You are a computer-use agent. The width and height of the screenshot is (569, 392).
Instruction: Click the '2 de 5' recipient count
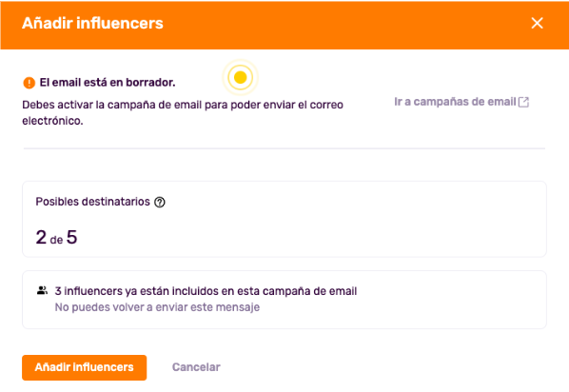coord(56,237)
